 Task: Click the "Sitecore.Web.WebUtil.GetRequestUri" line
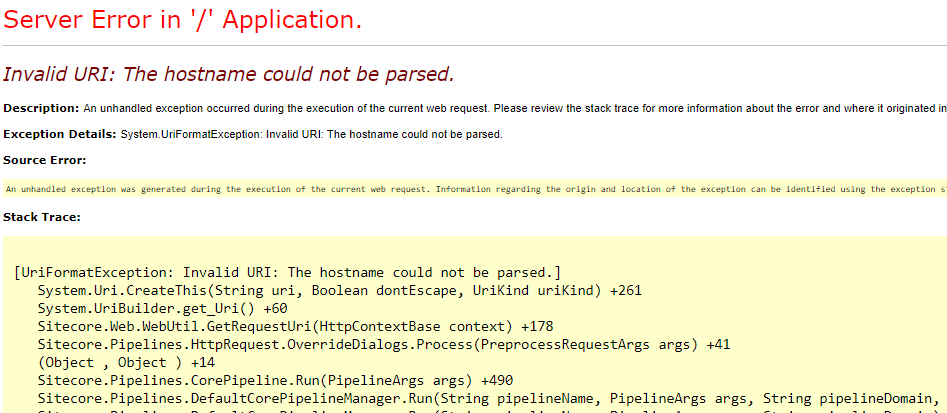pos(295,327)
